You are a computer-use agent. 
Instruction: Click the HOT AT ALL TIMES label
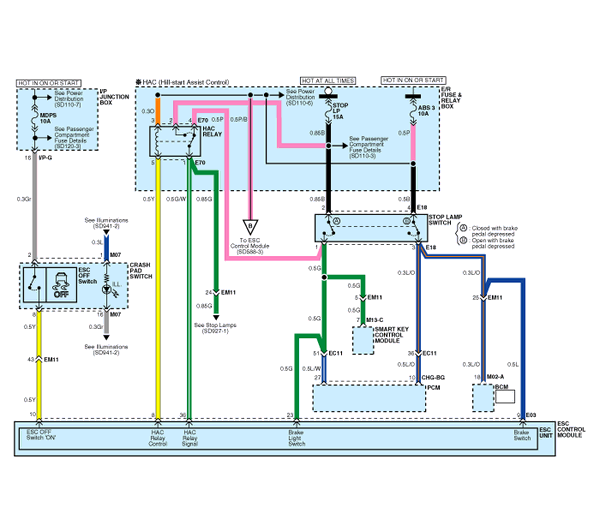[x=328, y=81]
